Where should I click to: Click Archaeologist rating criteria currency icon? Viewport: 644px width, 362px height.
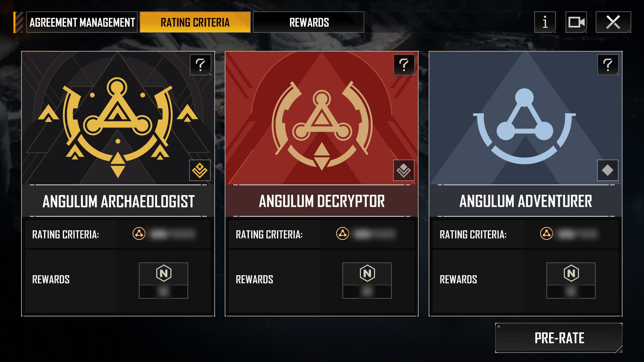click(139, 234)
